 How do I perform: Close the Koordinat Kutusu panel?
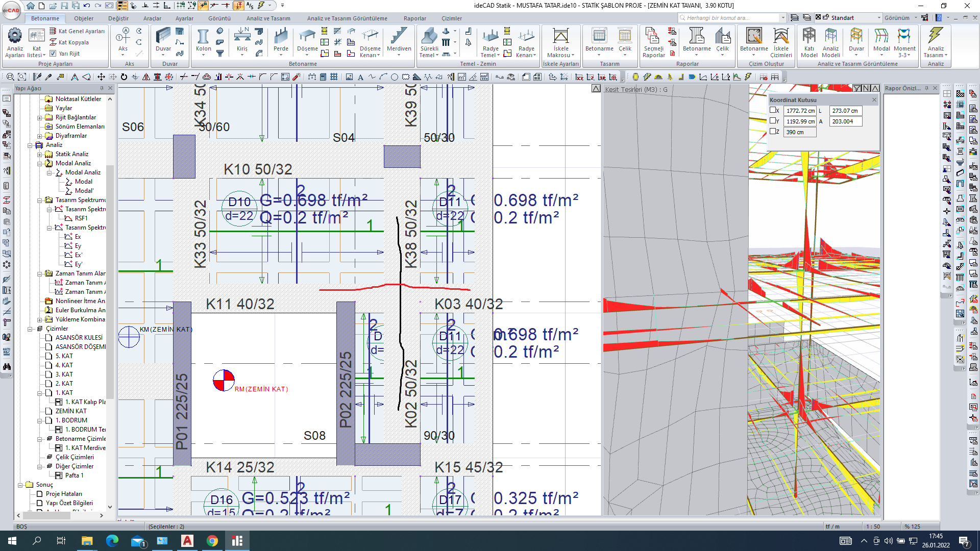click(x=874, y=100)
